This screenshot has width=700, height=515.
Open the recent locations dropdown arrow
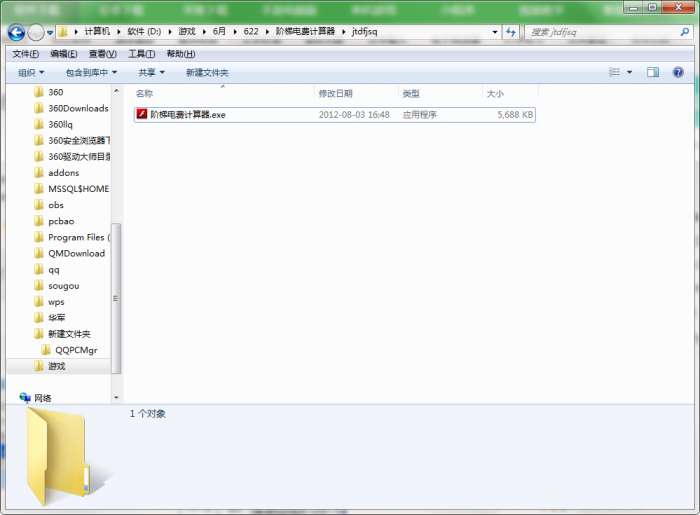click(x=50, y=33)
